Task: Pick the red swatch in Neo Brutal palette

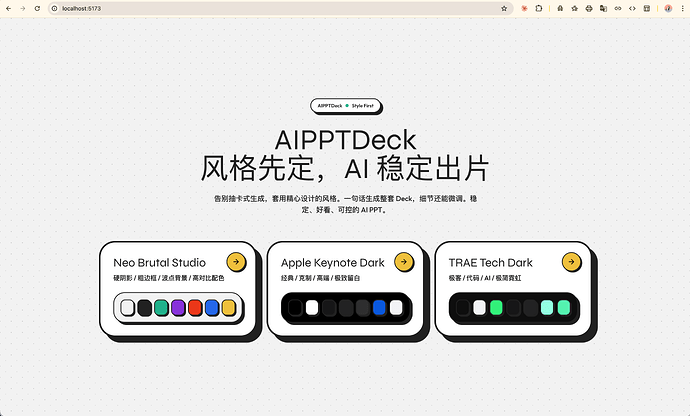Action: pyautogui.click(x=194, y=308)
